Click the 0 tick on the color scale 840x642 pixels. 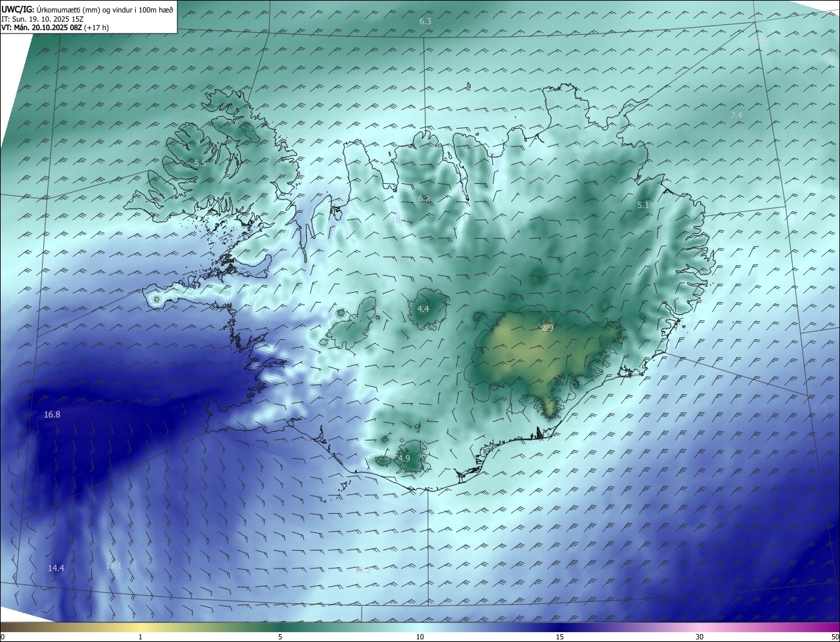coord(3,637)
